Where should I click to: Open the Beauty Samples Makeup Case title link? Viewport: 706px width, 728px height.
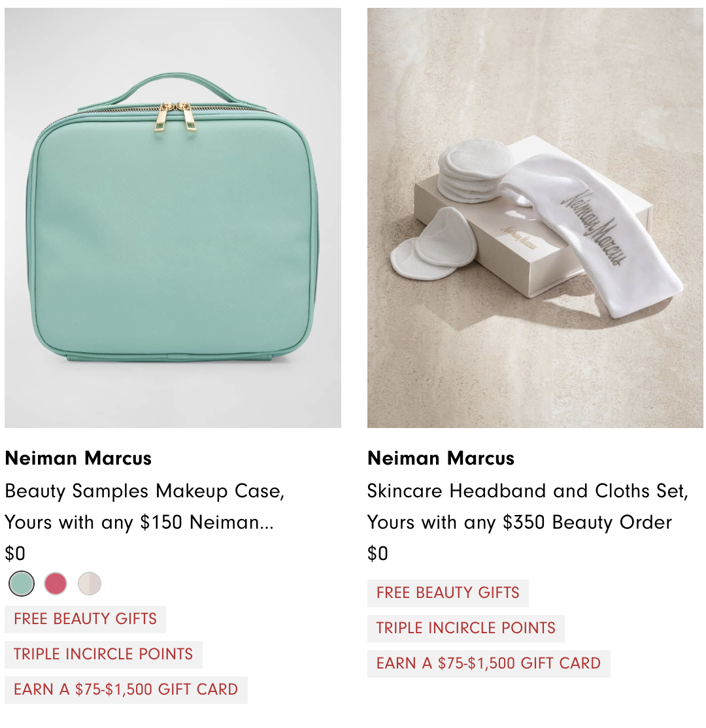click(144, 506)
